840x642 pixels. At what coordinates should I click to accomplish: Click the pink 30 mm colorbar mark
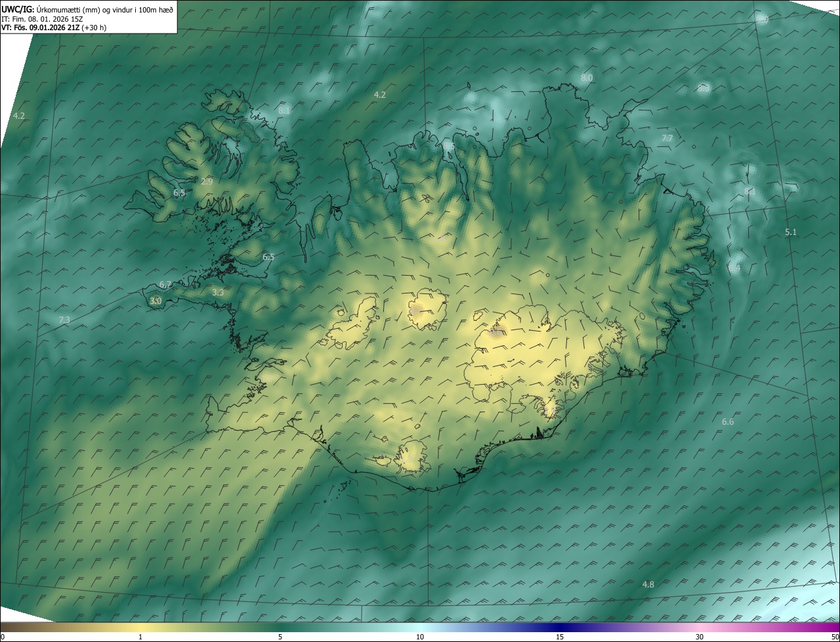coord(700,637)
